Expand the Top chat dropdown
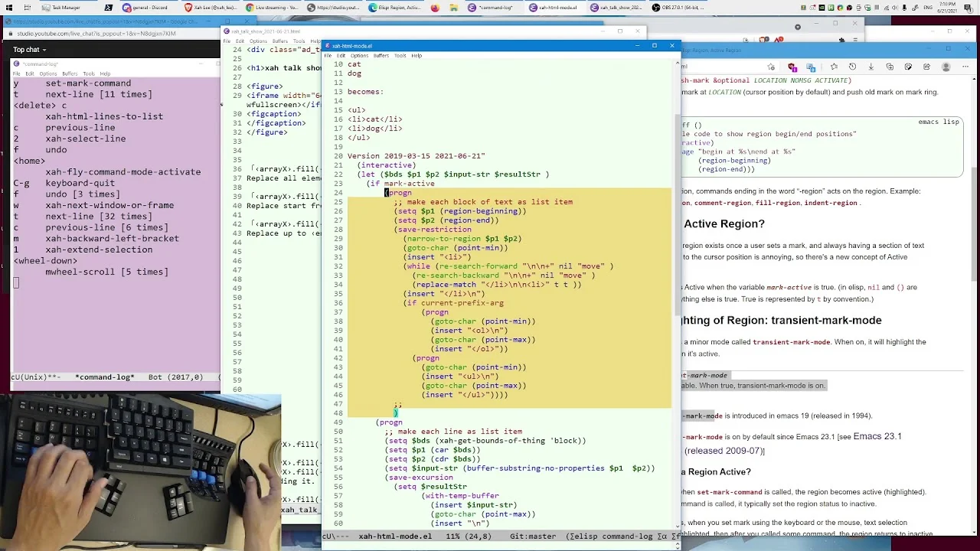 coord(30,50)
